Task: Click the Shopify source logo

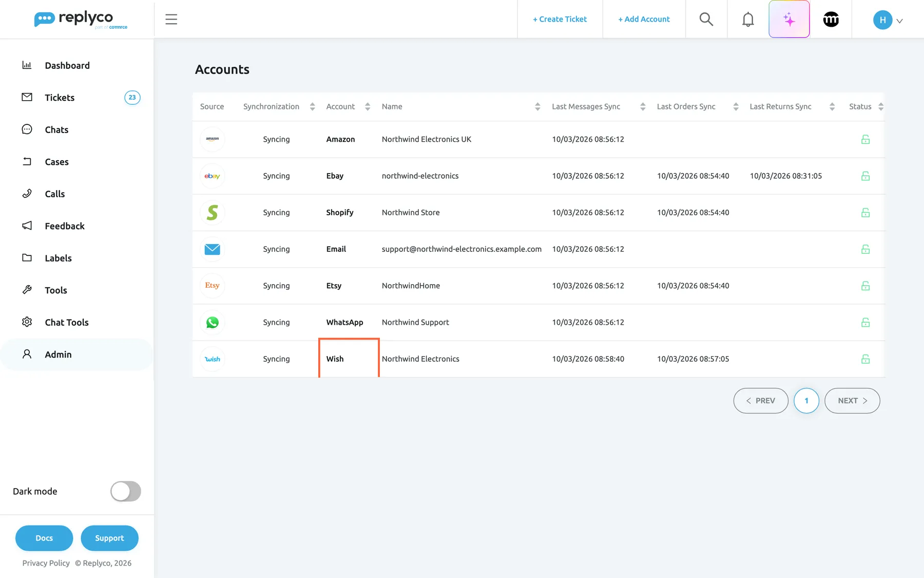Action: tap(212, 212)
